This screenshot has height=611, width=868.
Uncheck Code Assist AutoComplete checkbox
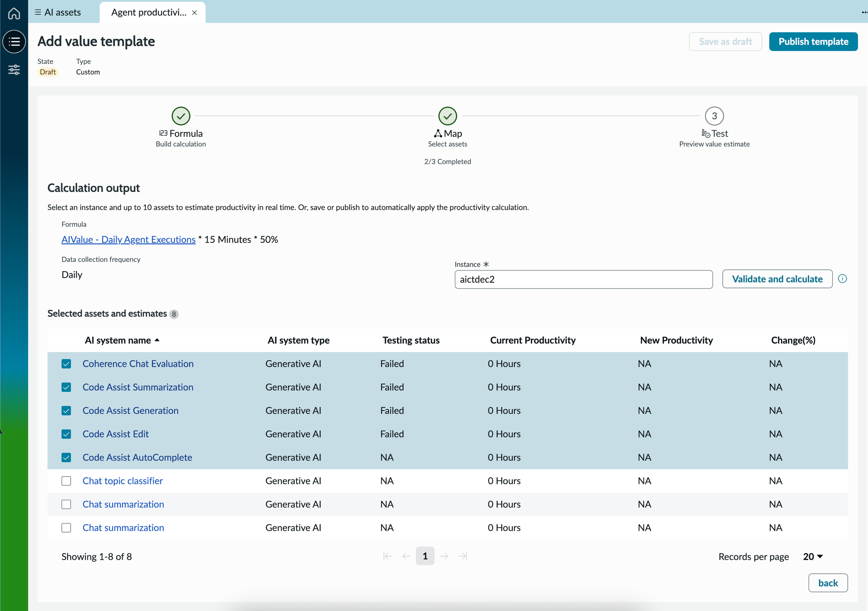66,457
